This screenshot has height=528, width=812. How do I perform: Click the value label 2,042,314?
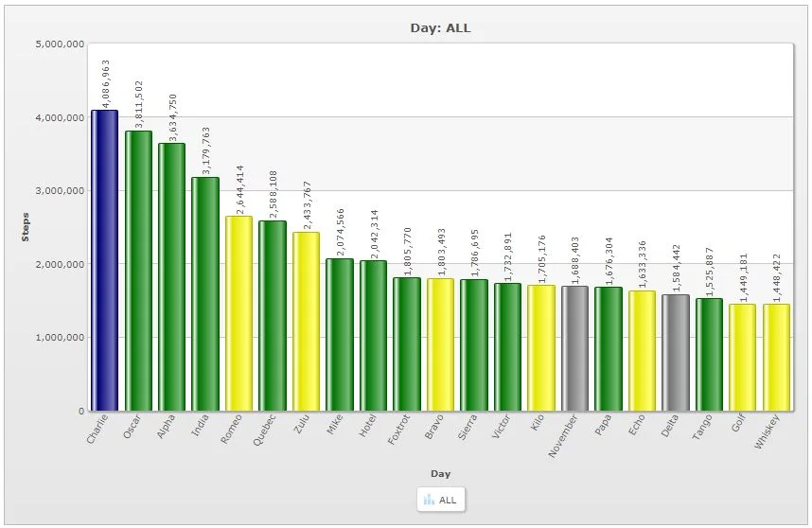click(375, 234)
